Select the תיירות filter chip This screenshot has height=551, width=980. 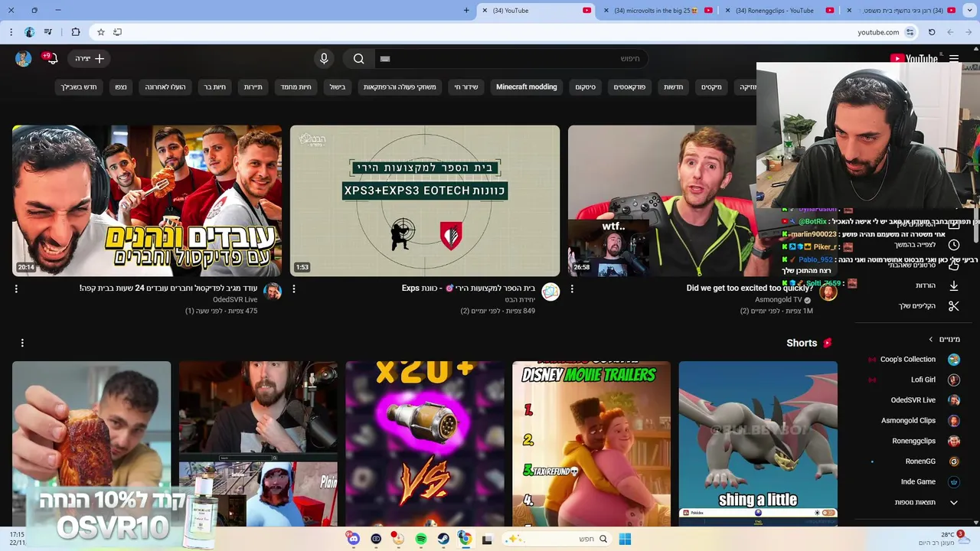pos(253,87)
